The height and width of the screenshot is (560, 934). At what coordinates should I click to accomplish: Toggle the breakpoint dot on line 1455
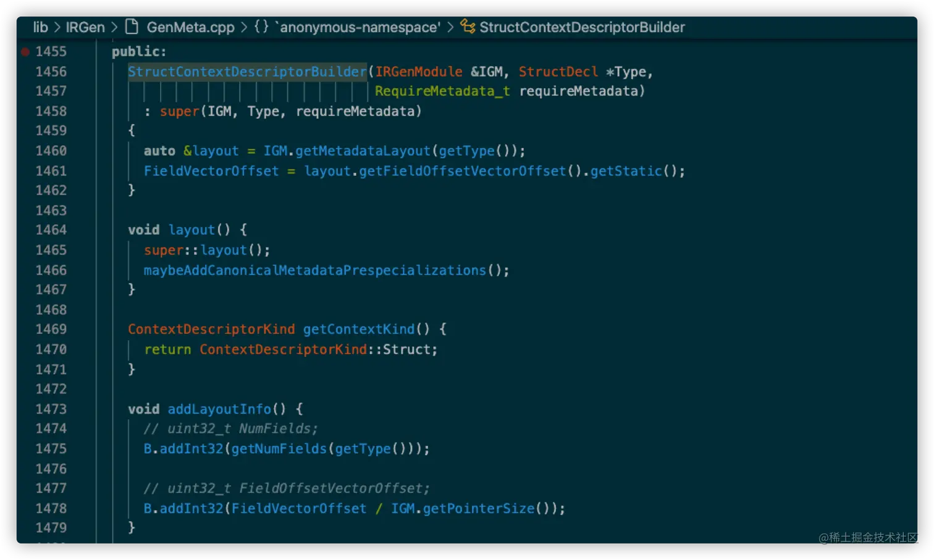25,52
